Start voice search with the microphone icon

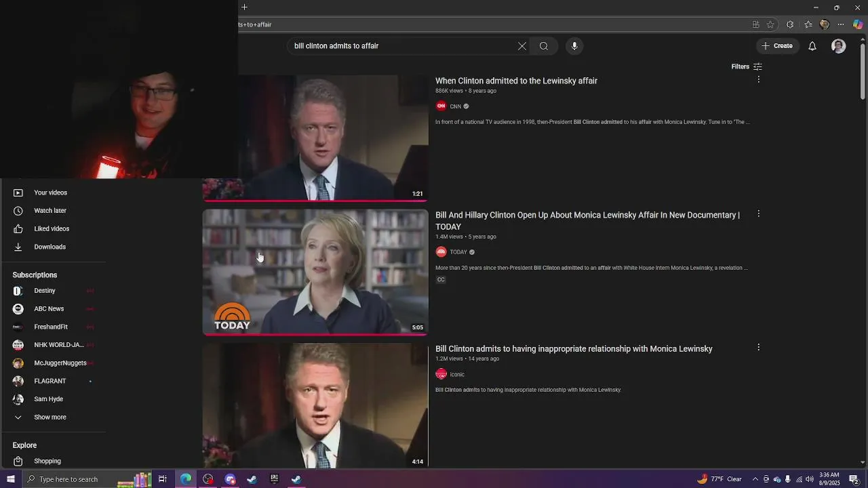(x=574, y=46)
